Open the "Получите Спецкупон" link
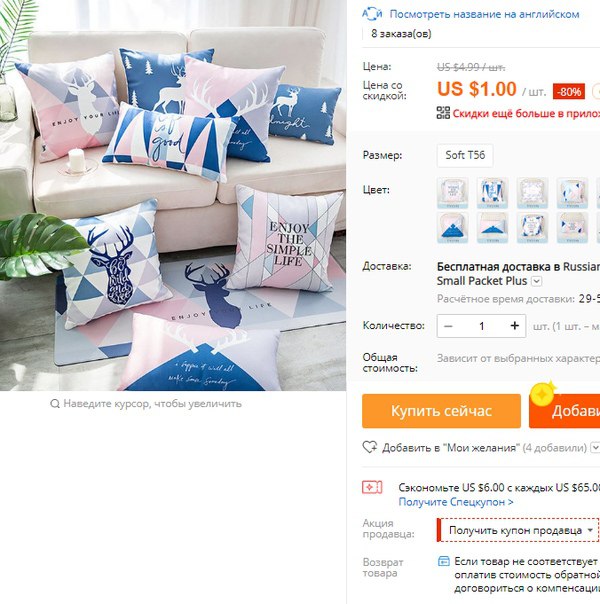The width and height of the screenshot is (600, 604). coord(456,502)
